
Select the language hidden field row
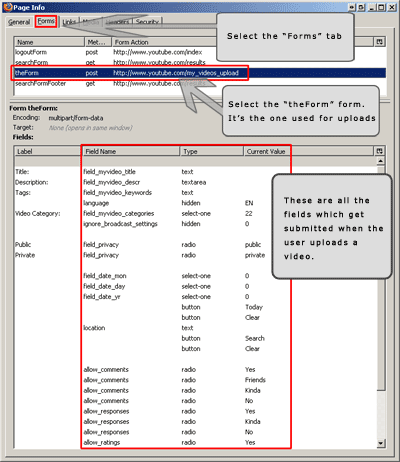point(195,203)
